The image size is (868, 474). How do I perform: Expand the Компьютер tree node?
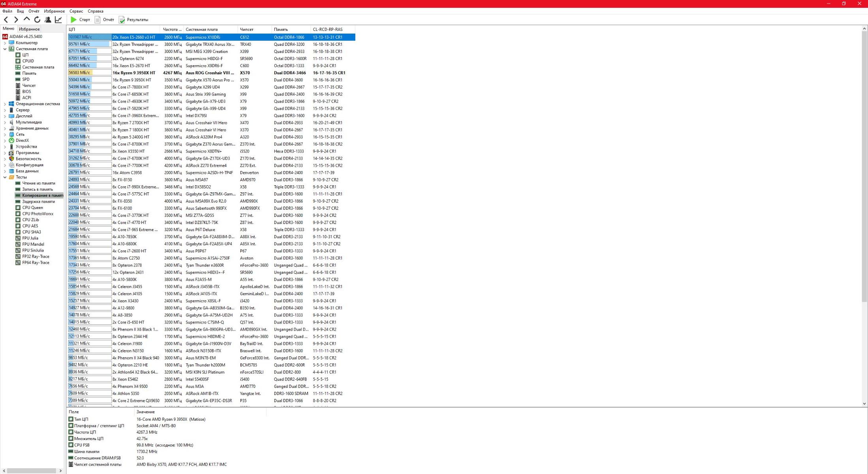click(5, 43)
